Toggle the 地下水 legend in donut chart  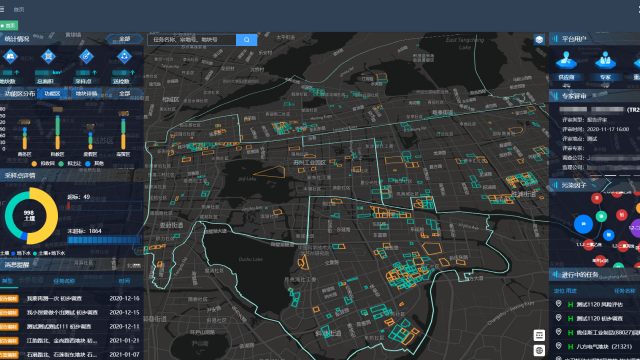pos(21,253)
